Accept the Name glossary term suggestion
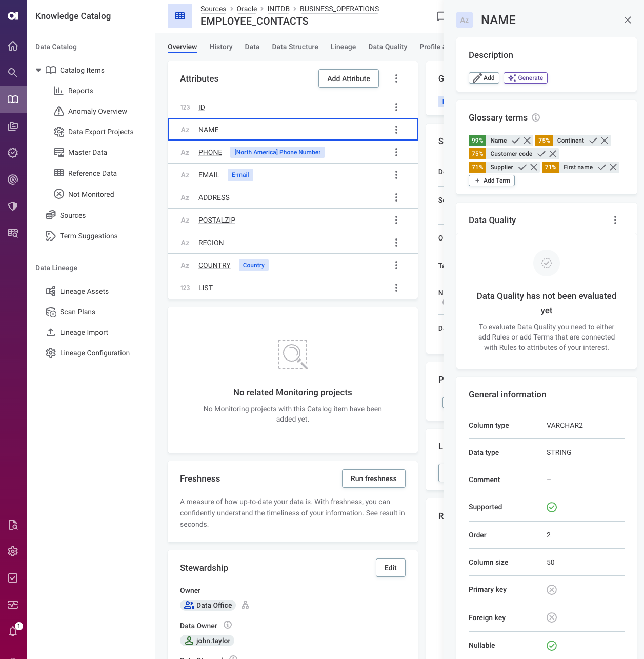Image resolution: width=644 pixels, height=659 pixels. pos(516,140)
